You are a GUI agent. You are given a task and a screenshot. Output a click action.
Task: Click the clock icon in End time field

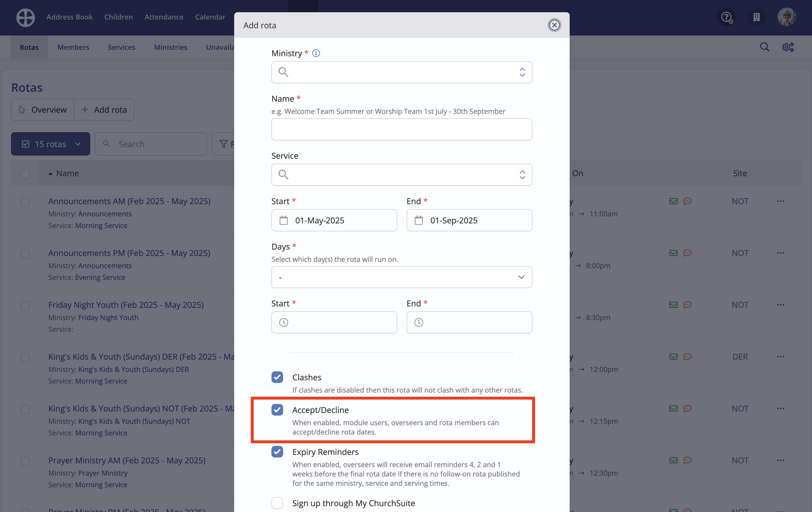[x=419, y=322]
